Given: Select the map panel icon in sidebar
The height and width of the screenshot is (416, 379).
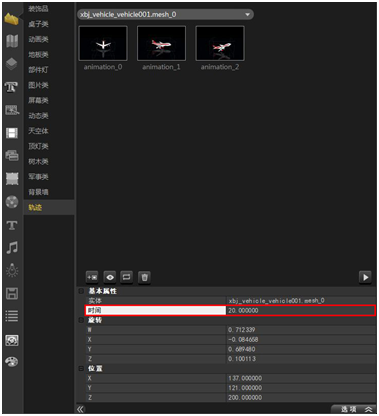Looking at the screenshot, I should [x=12, y=41].
